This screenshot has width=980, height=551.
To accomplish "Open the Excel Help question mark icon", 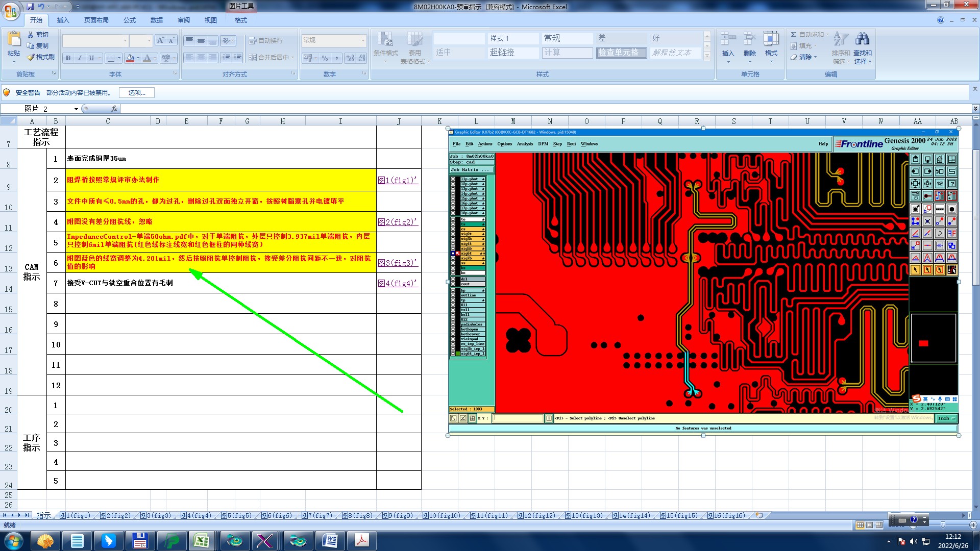I will coord(940,20).
